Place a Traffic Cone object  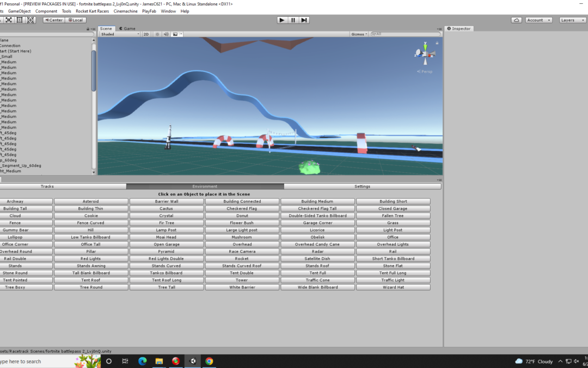click(x=317, y=280)
